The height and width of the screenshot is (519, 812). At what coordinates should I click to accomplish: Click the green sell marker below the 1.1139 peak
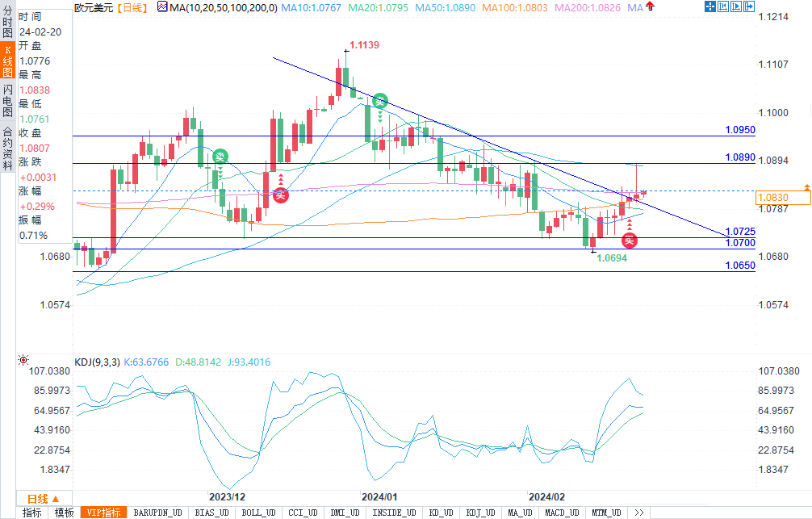click(x=379, y=102)
